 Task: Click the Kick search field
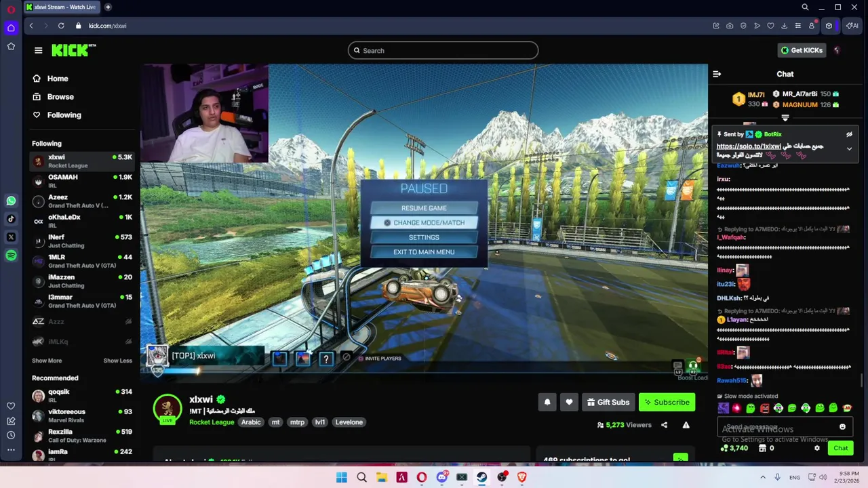443,50
